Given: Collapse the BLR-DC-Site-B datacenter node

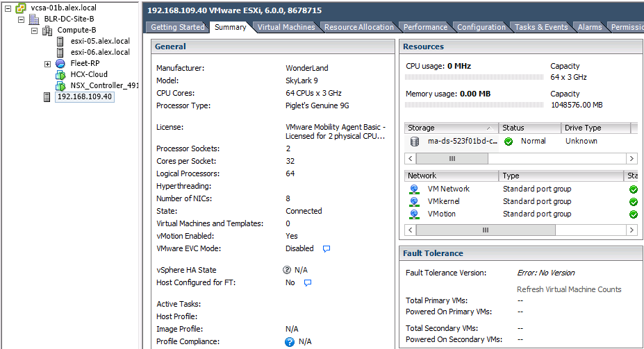Looking at the screenshot, I should click(x=20, y=19).
